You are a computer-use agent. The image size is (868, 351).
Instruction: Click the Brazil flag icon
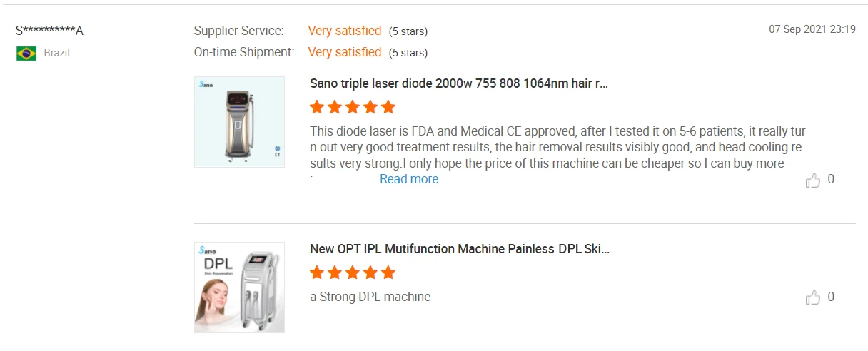click(26, 54)
